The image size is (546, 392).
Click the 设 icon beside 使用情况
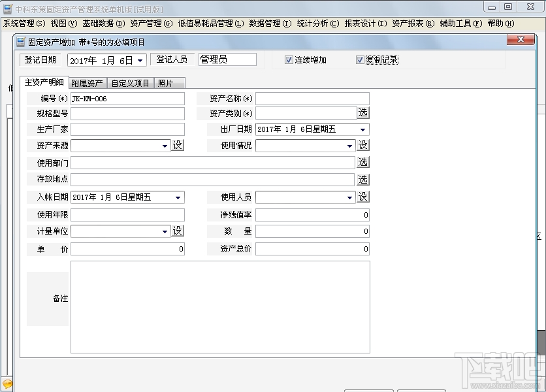(363, 145)
